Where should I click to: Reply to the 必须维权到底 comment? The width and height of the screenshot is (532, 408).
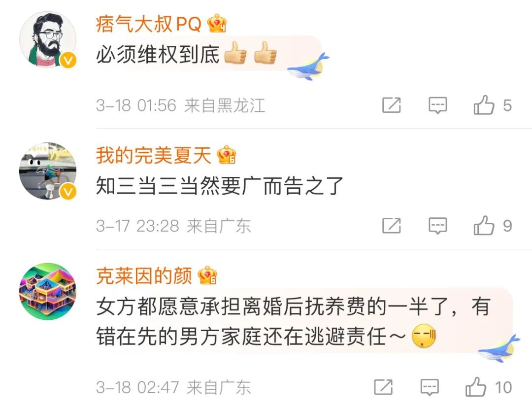(x=438, y=105)
